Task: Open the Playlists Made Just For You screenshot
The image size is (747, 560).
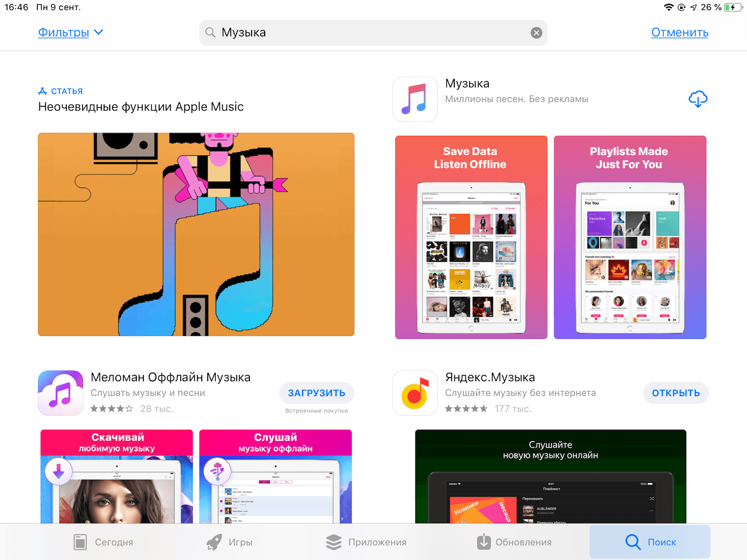Action: [x=630, y=237]
